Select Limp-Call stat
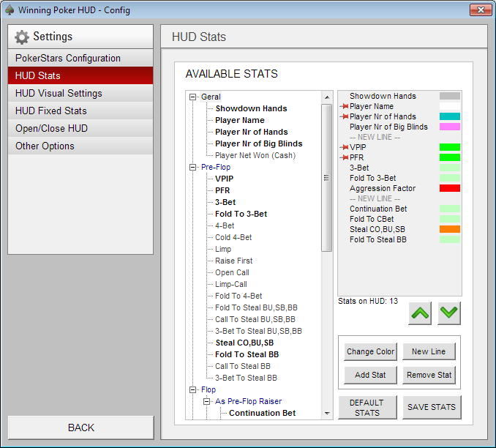This screenshot has height=448, width=496. coord(231,284)
